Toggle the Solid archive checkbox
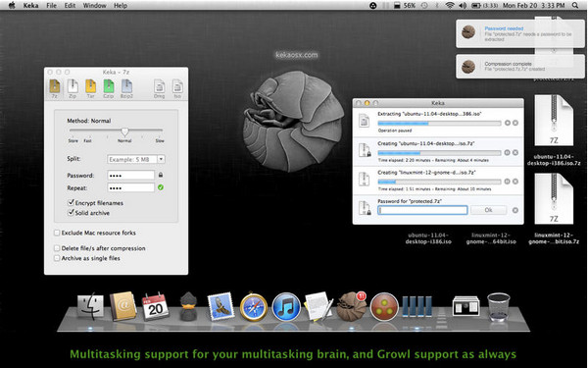 tap(71, 213)
